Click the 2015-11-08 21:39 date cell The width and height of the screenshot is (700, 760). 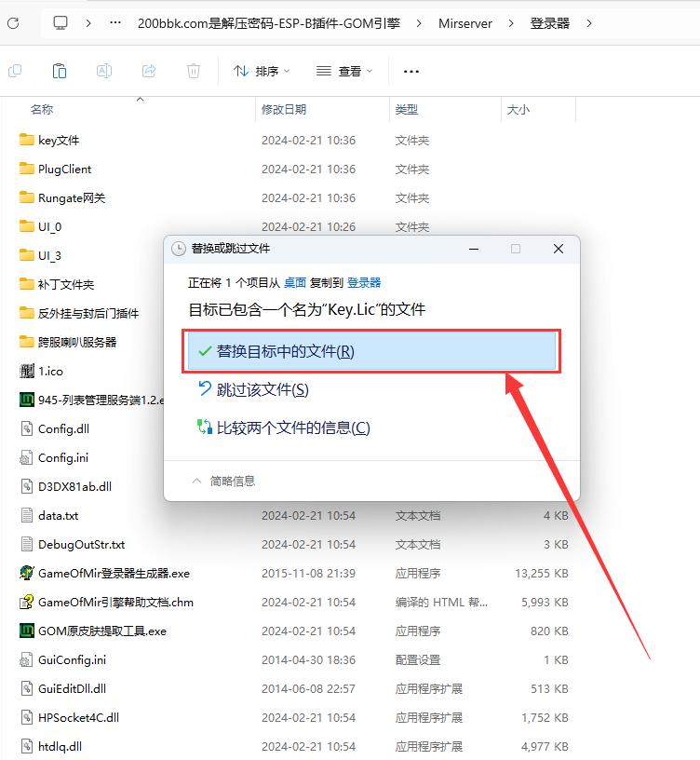coord(309,574)
